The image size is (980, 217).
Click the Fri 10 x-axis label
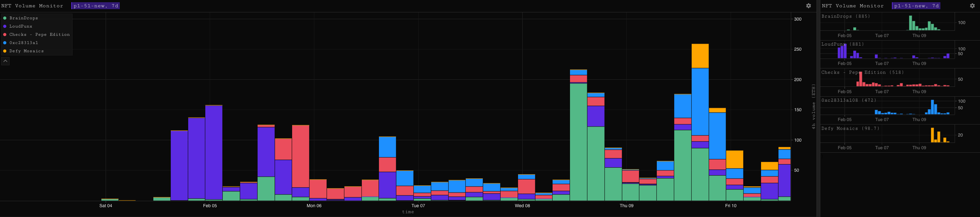point(730,206)
